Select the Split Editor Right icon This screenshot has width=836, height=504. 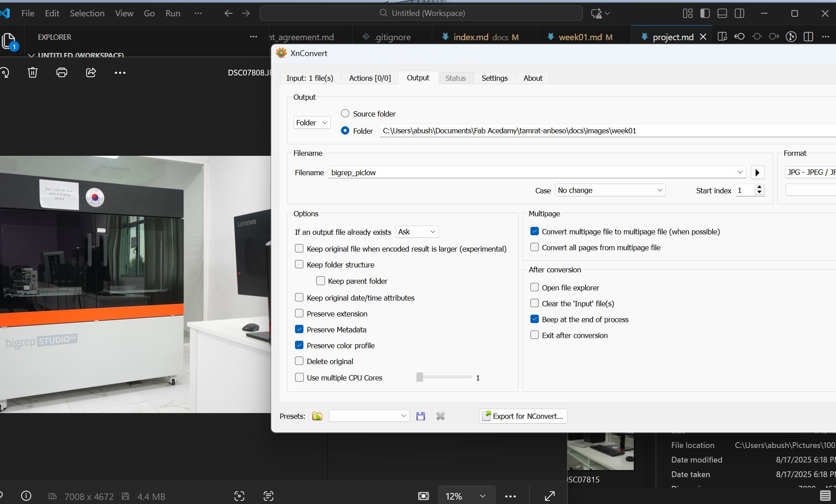[809, 37]
